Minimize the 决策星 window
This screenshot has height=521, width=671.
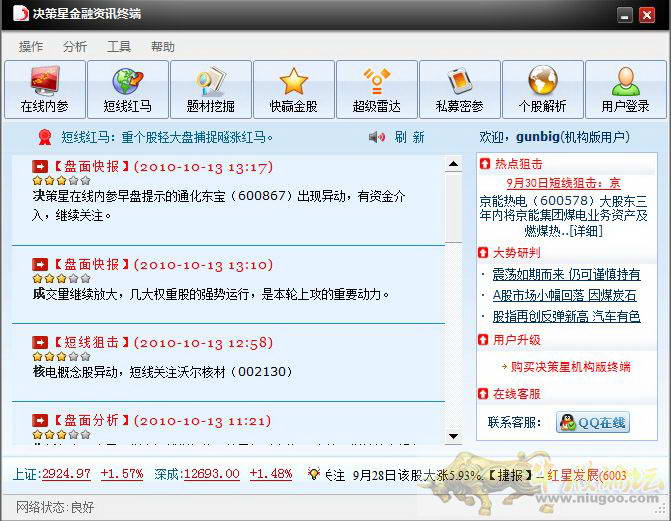625,15
